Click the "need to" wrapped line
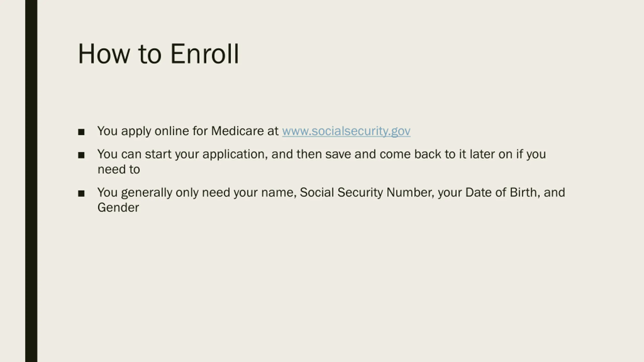Viewport: 644px width, 362px height. coord(119,169)
